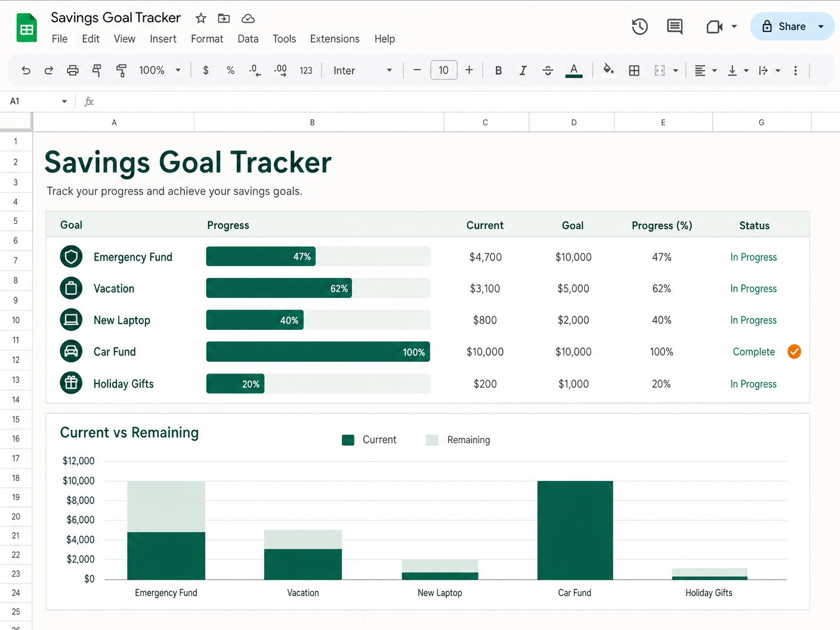Click the New Laptop icon
This screenshot has height=630, width=840.
coord(71,320)
